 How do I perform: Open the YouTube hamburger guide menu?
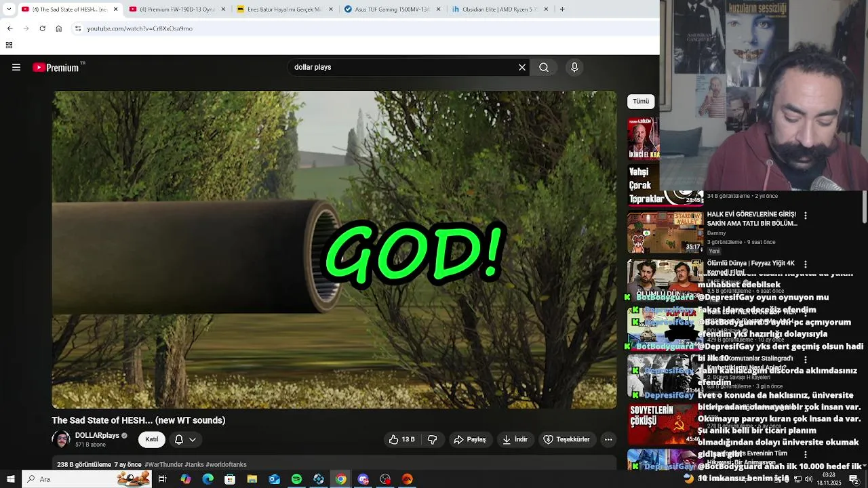(16, 67)
